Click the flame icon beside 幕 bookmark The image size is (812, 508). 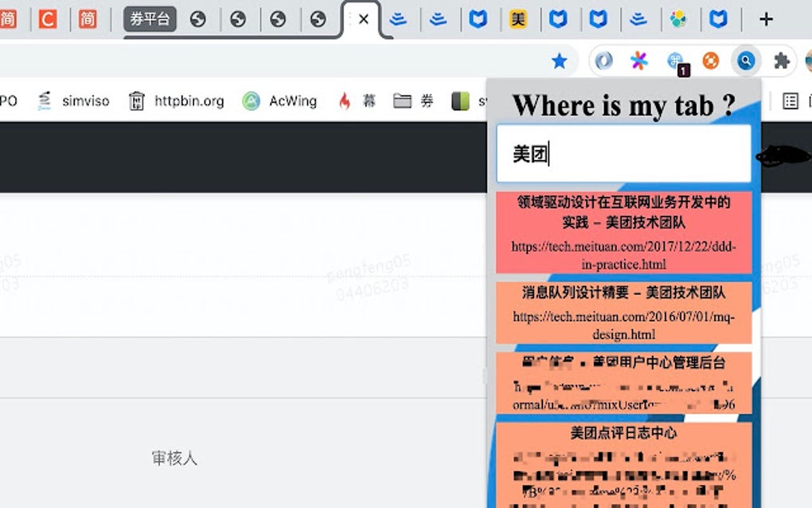(344, 101)
